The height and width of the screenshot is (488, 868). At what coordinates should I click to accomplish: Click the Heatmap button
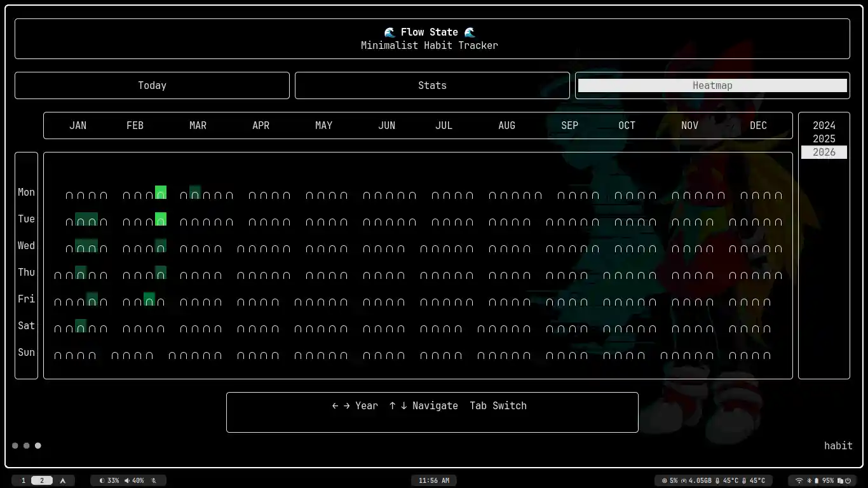tap(712, 85)
